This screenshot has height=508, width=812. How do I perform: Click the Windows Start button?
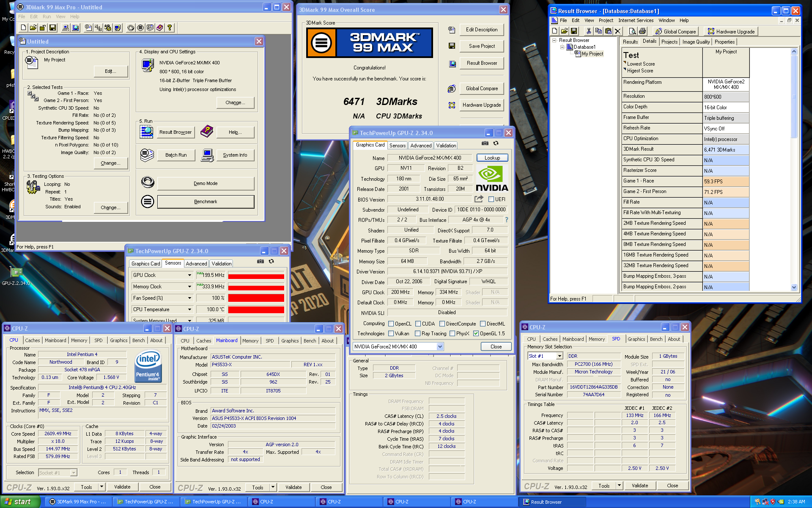[20, 502]
